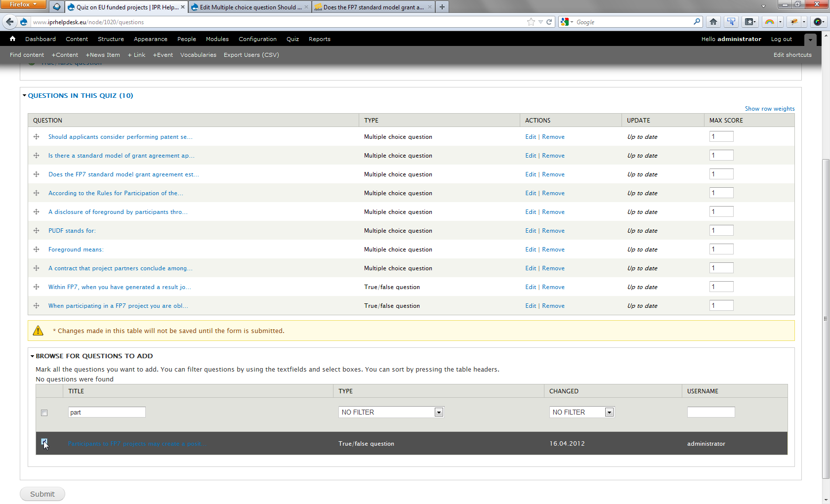Open the Modules admin menu

(x=217, y=39)
